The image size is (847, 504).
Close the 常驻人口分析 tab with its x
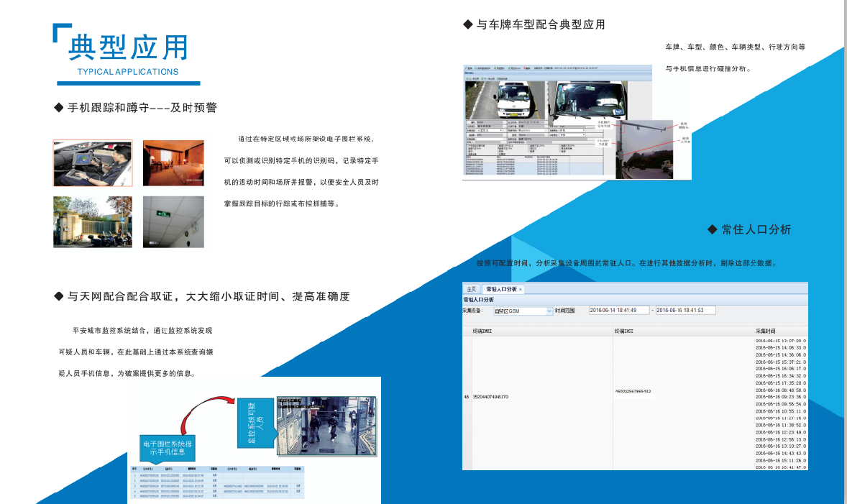pos(521,289)
